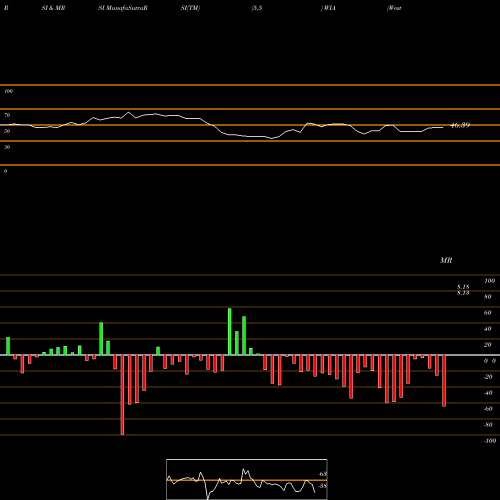
Task: Click the MR axis label 60
Action: coord(487,313)
